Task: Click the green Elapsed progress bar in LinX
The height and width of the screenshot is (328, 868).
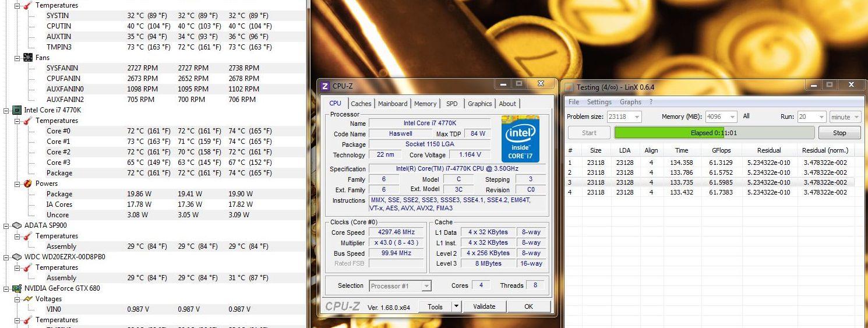Action: (x=714, y=133)
